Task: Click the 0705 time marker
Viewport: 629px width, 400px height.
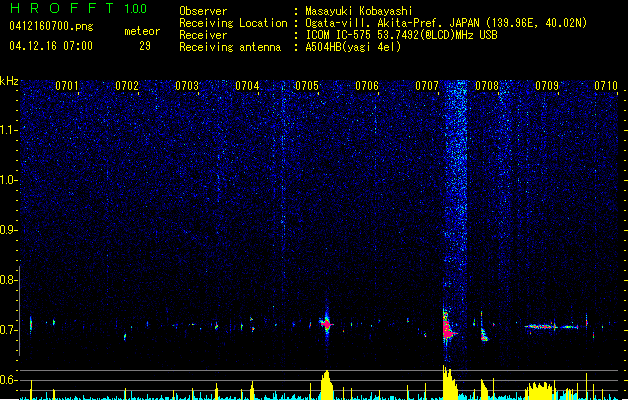Action: (x=307, y=86)
